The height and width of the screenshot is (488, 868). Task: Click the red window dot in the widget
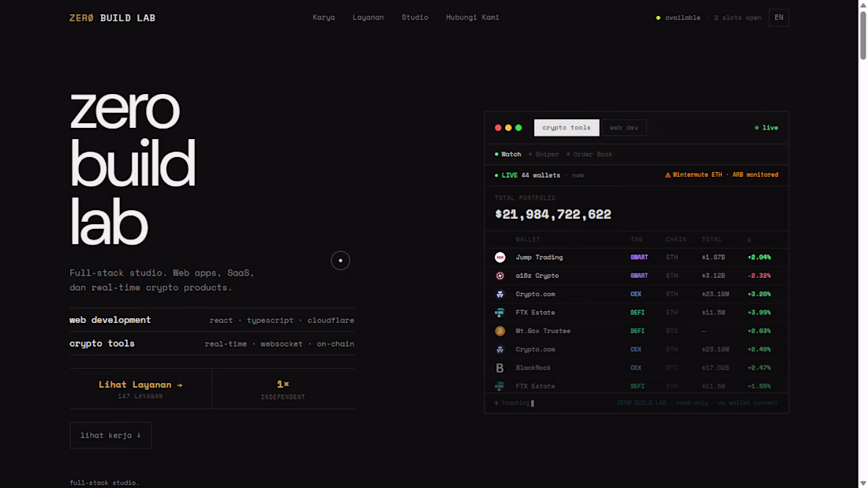coord(498,128)
